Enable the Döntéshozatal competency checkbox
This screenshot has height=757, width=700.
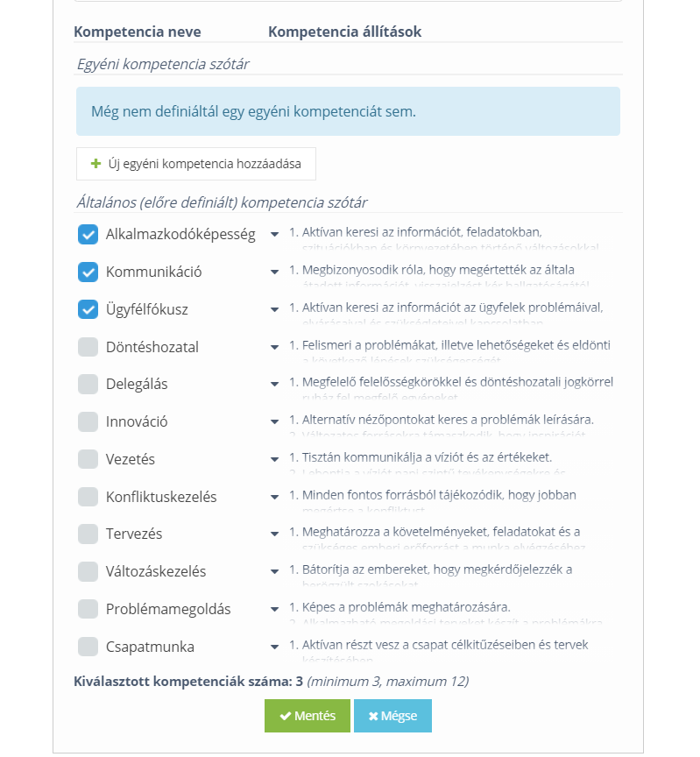tap(88, 347)
